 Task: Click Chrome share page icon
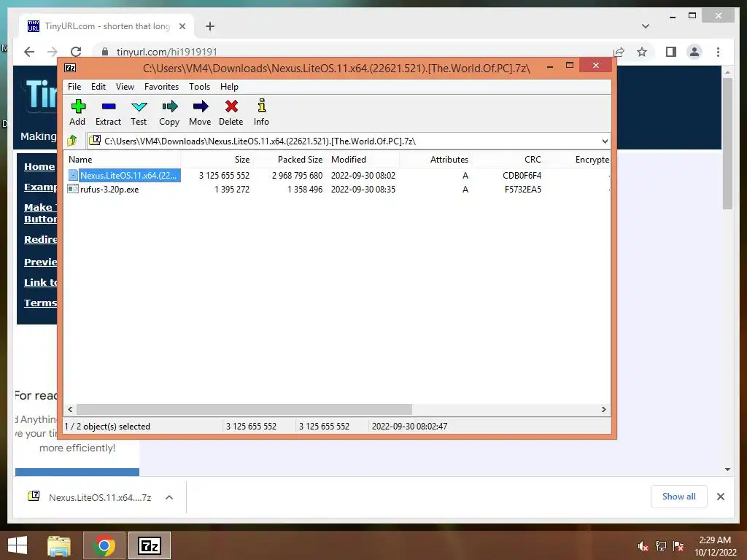pyautogui.click(x=619, y=52)
